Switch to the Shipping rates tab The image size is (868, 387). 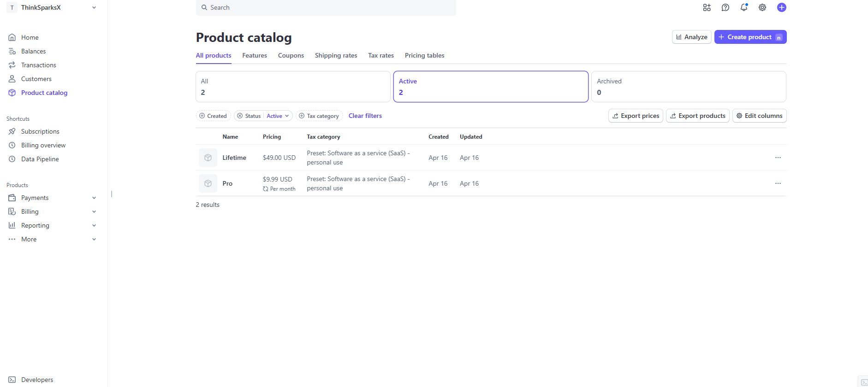[336, 55]
